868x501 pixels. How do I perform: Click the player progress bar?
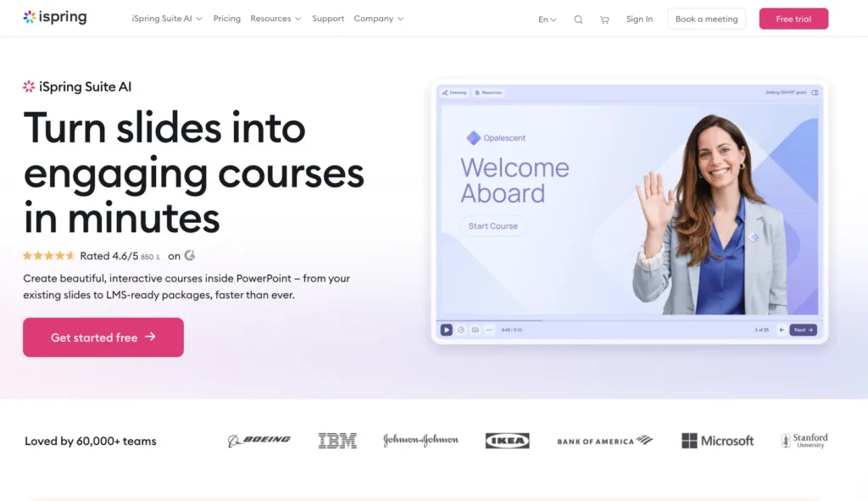[x=630, y=320]
